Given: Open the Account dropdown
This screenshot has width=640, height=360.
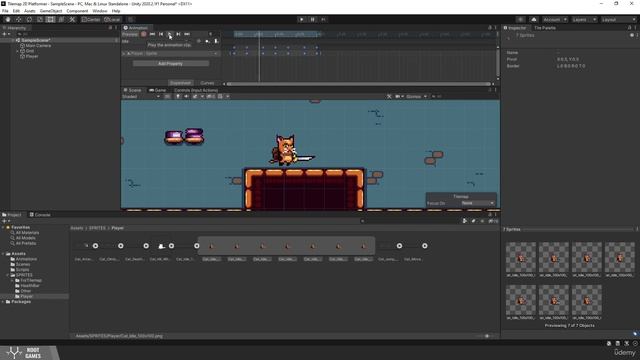Looking at the screenshot, I should click(554, 19).
